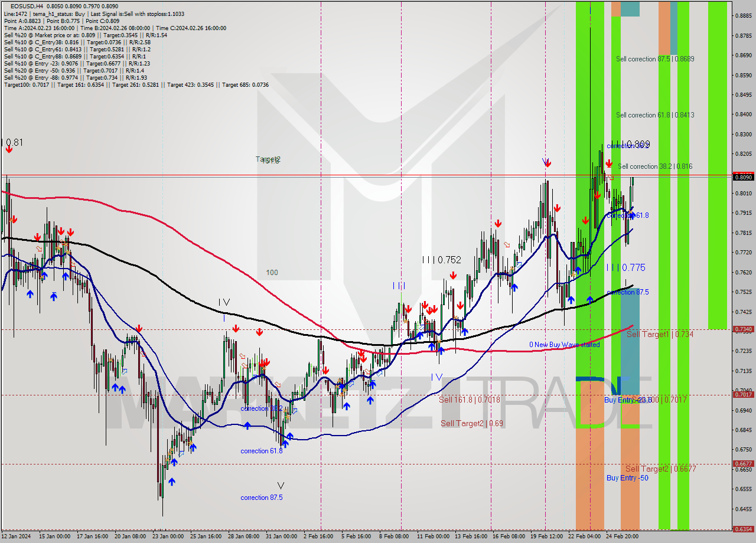The width and height of the screenshot is (756, 543).
Task: Click the red 0.6354 price tag
Action: click(x=744, y=529)
